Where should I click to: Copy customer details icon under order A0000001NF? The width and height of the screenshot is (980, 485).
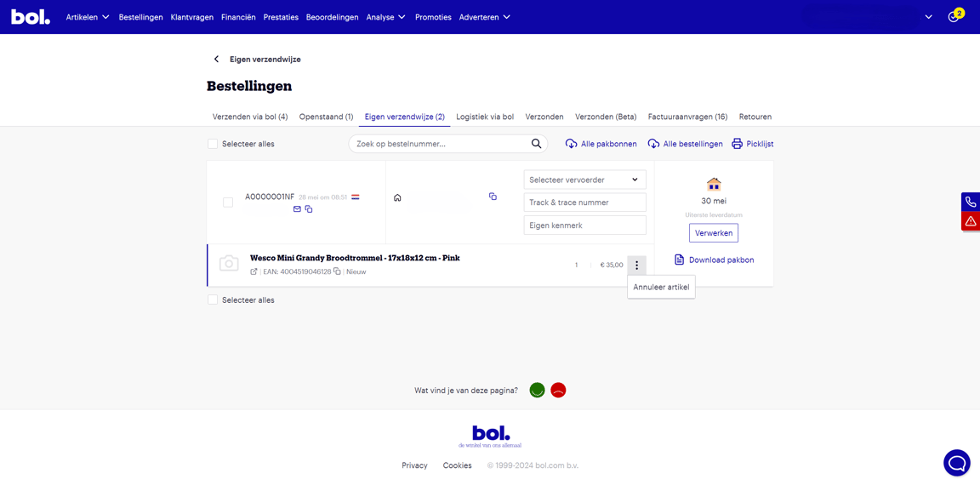coord(309,208)
